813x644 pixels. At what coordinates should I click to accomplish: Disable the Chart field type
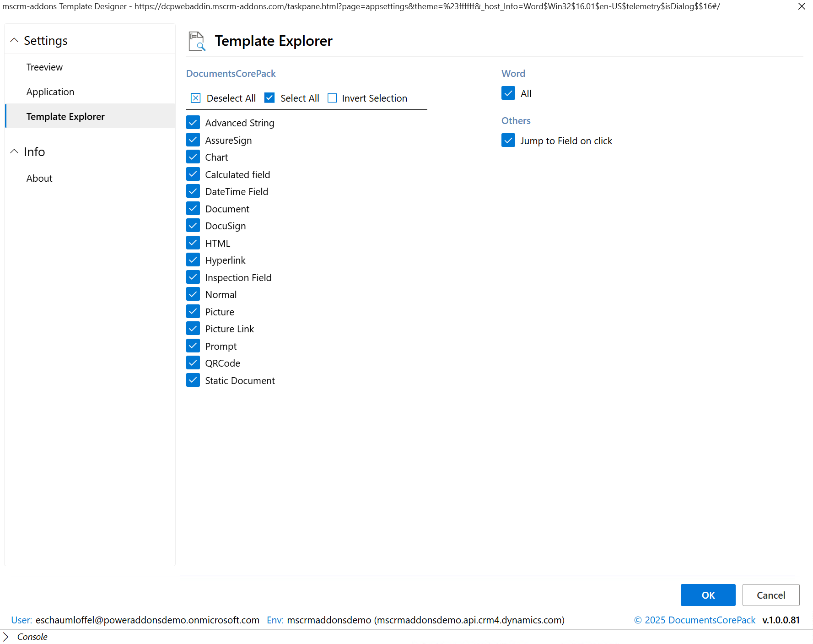pos(193,157)
